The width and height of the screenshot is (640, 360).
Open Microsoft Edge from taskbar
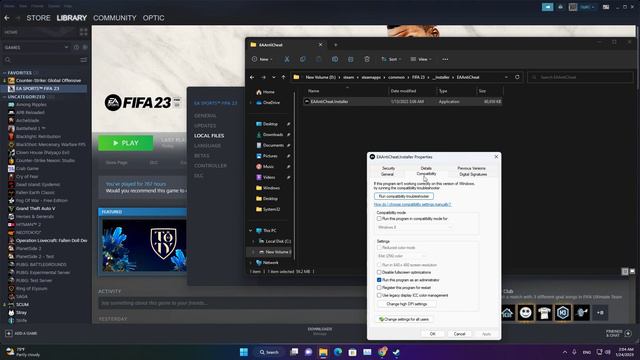338,352
